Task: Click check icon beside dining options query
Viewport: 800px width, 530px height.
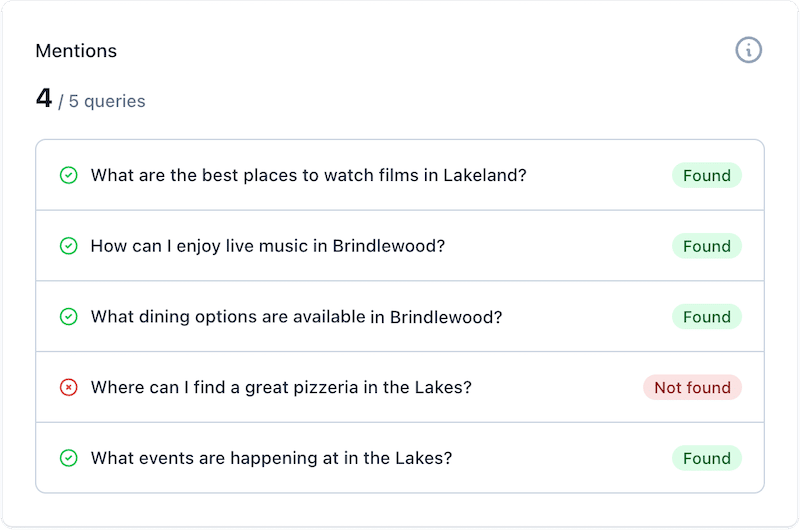Action: [68, 317]
